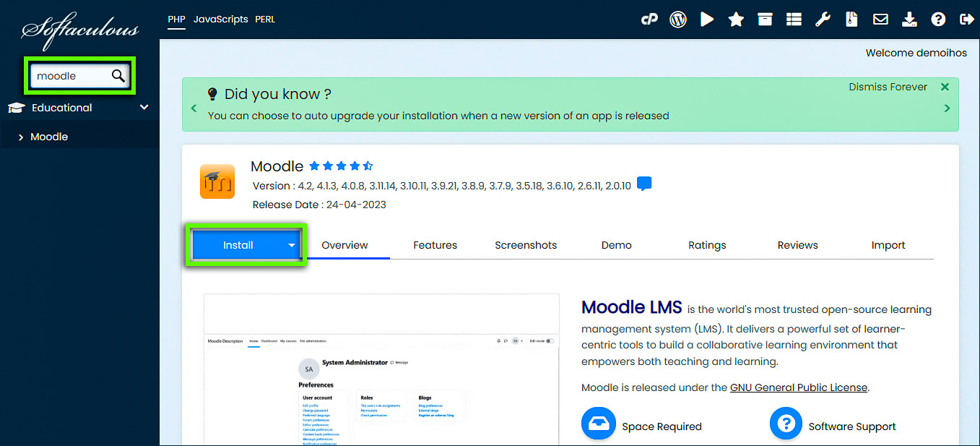Open the WordPress Manager icon
The image size is (980, 446).
(x=677, y=19)
